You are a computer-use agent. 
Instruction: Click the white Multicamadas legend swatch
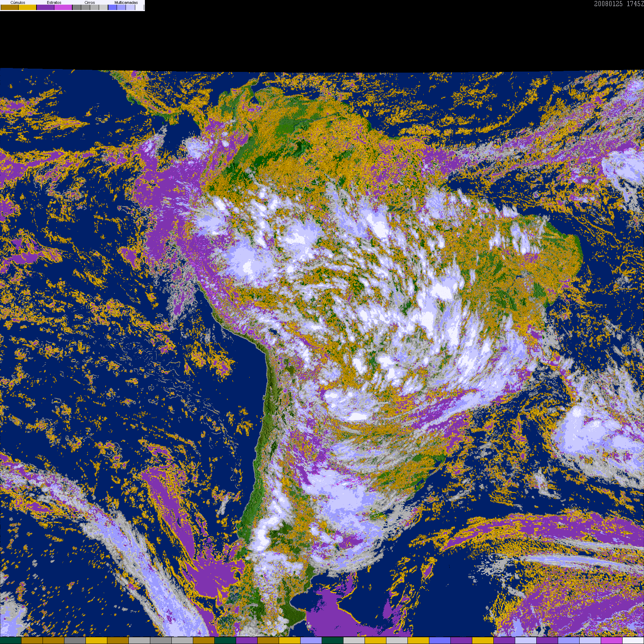point(139,8)
